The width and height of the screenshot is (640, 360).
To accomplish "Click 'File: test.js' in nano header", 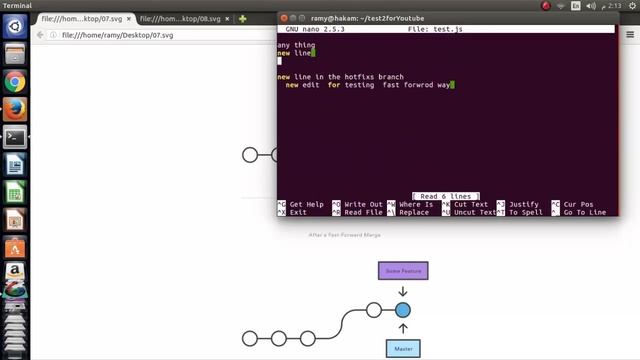I will point(435,29).
